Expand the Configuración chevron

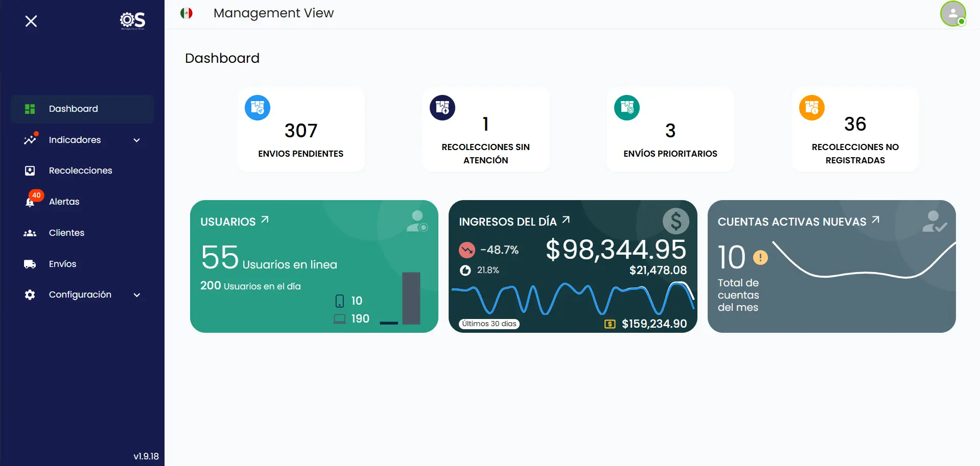tap(136, 295)
